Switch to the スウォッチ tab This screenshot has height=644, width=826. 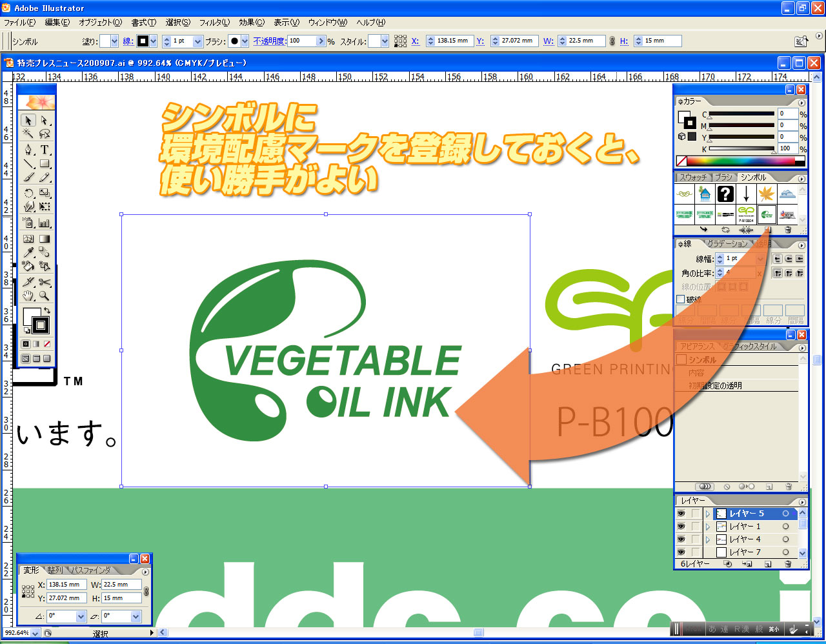pos(693,177)
